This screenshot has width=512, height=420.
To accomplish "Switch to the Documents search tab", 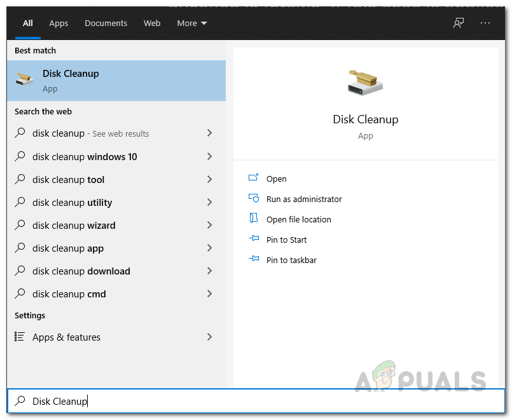I will pos(106,23).
